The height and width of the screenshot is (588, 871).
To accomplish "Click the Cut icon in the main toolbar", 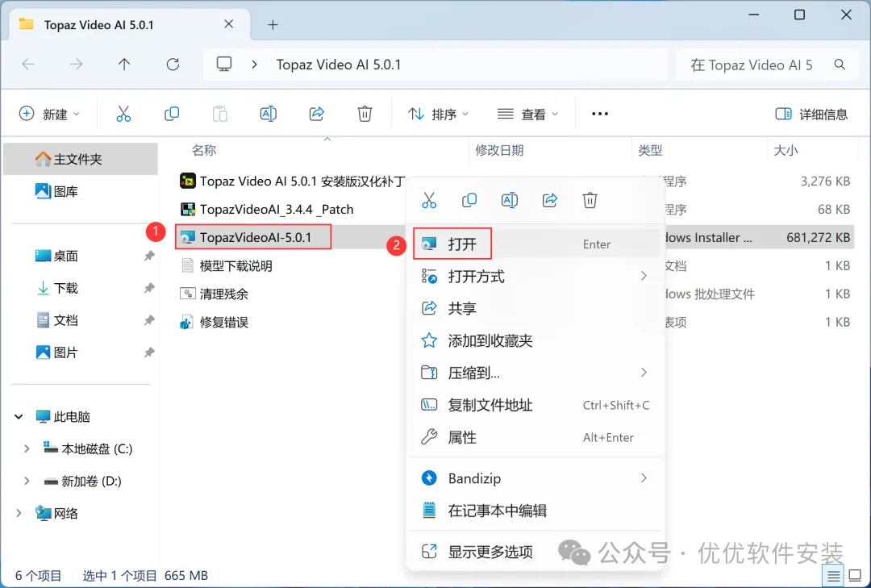I will point(123,114).
